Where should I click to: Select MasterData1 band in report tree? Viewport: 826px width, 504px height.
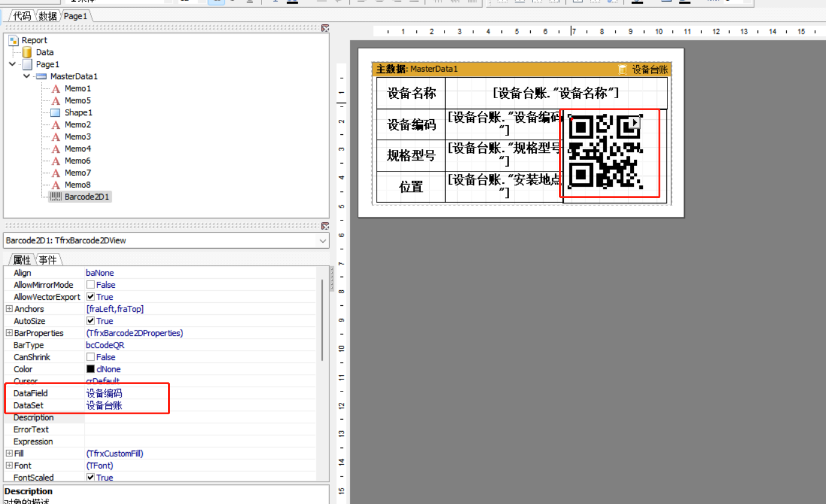click(74, 76)
